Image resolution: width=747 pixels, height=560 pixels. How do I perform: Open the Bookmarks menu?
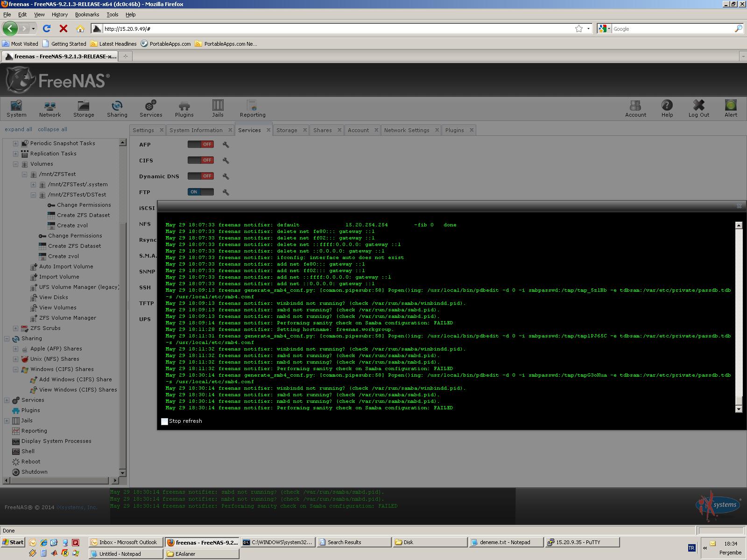pos(87,14)
